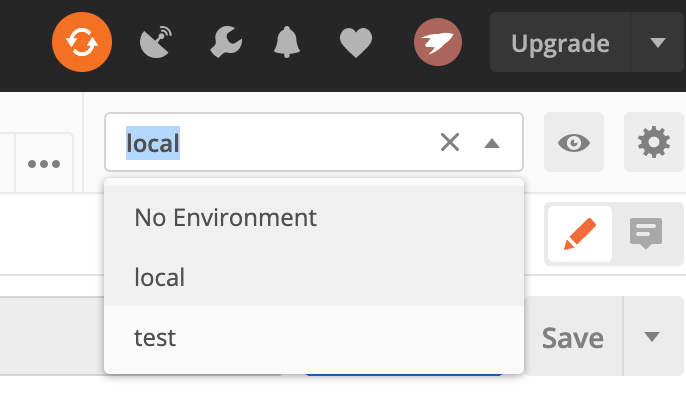The height and width of the screenshot is (402, 686).
Task: Click the pencil edit icon
Action: (x=580, y=234)
